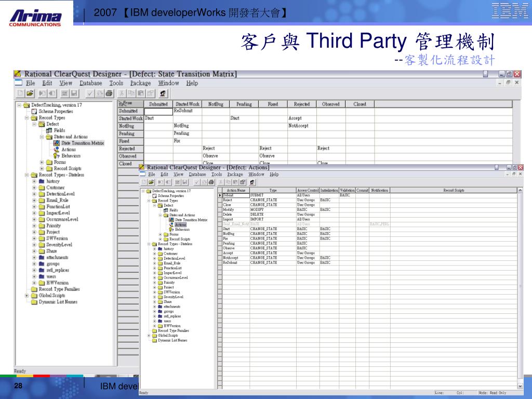
Task: Open Package menu in State Transition Matrix window
Action: pos(140,83)
